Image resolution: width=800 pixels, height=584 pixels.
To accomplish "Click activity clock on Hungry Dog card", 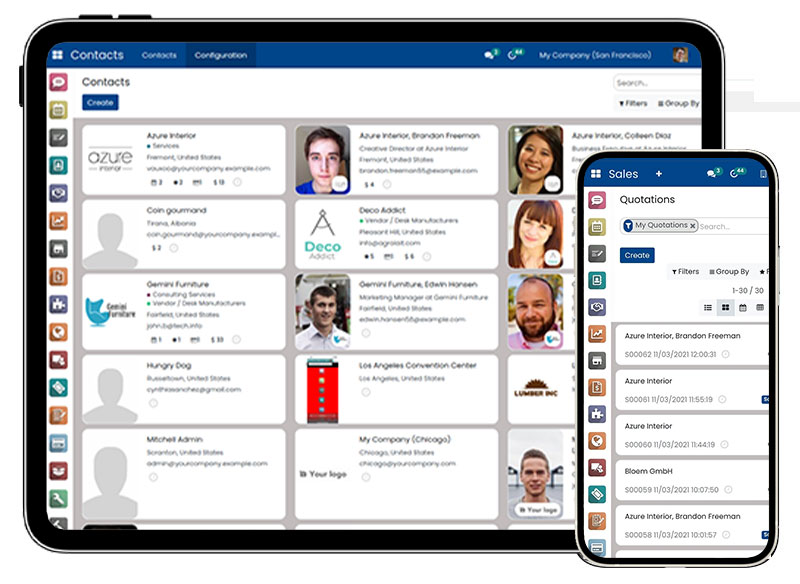I will tap(153, 403).
